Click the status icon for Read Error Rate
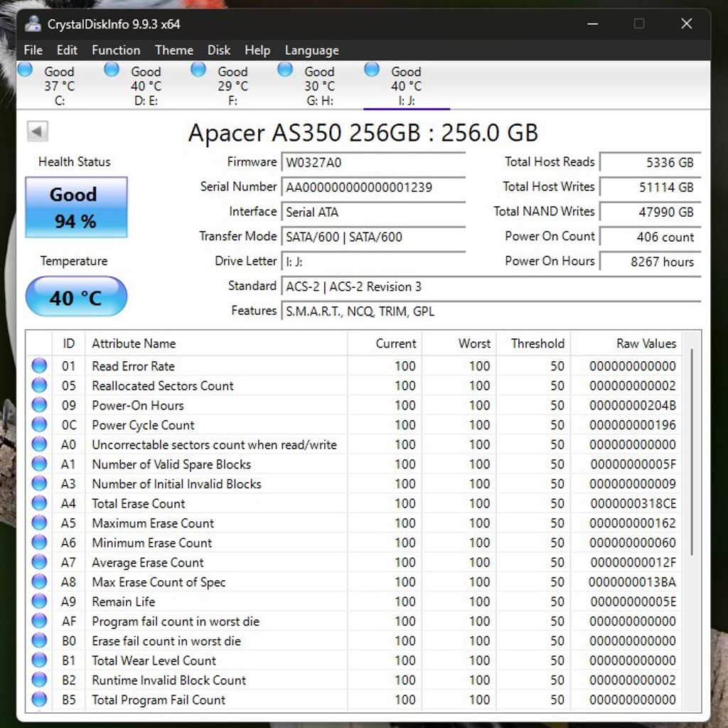The width and height of the screenshot is (728, 728). [40, 365]
